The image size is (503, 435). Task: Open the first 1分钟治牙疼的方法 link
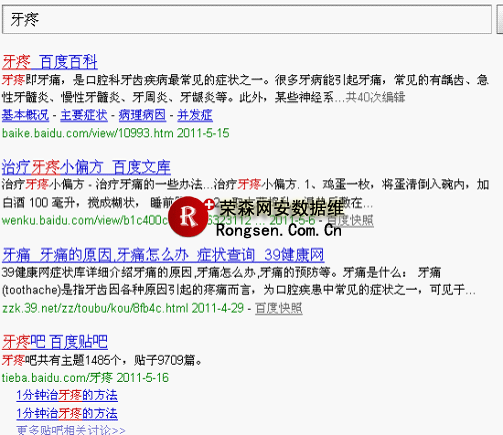(67, 395)
